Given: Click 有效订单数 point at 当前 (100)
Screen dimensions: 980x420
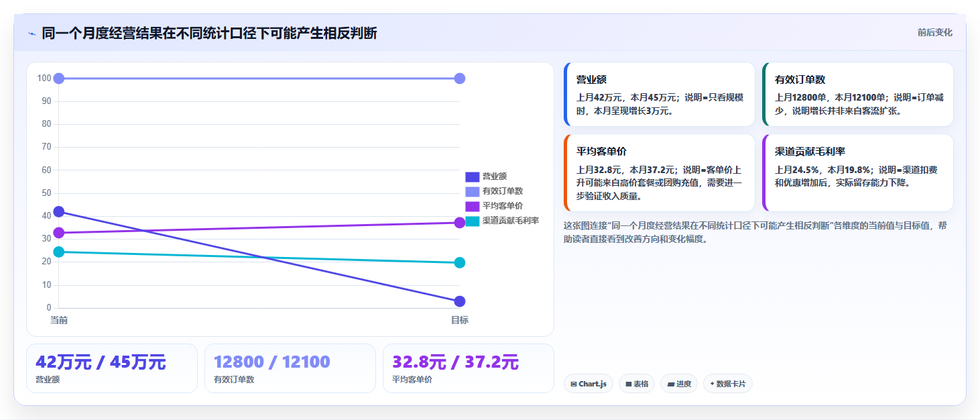Looking at the screenshot, I should click(x=58, y=78).
